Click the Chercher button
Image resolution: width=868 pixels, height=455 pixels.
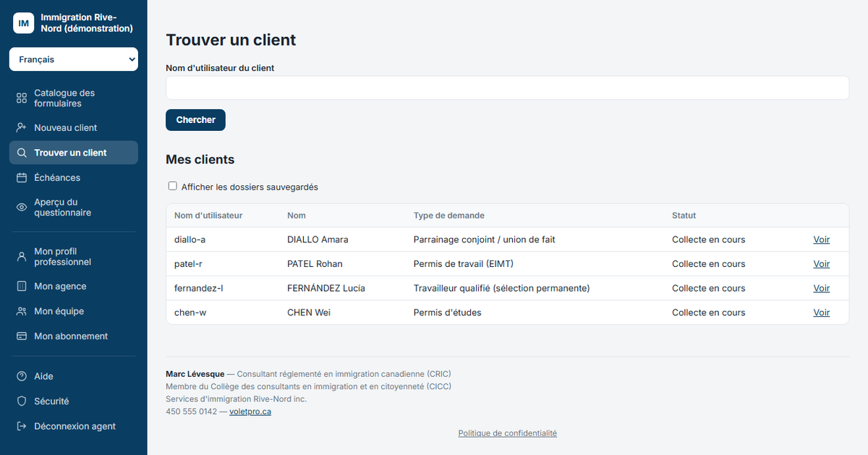(x=195, y=120)
